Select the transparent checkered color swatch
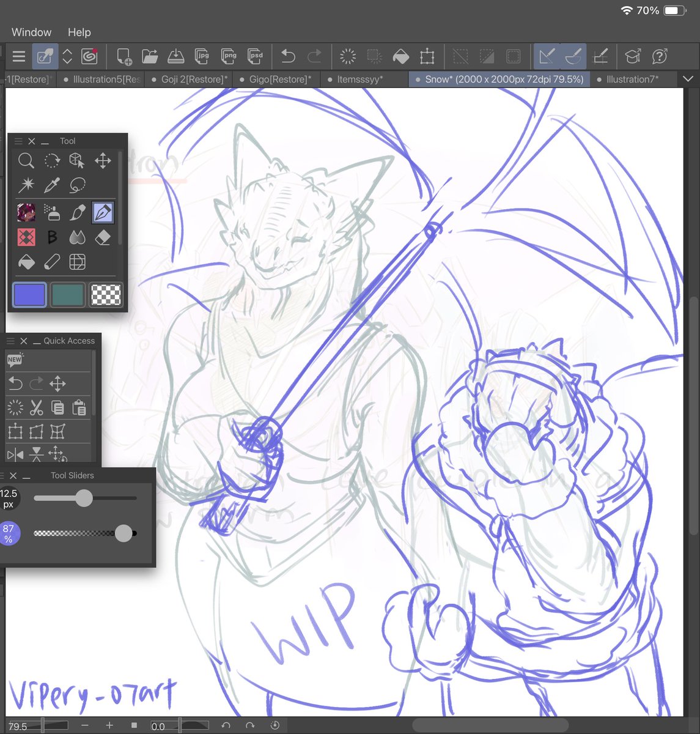 pyautogui.click(x=106, y=295)
